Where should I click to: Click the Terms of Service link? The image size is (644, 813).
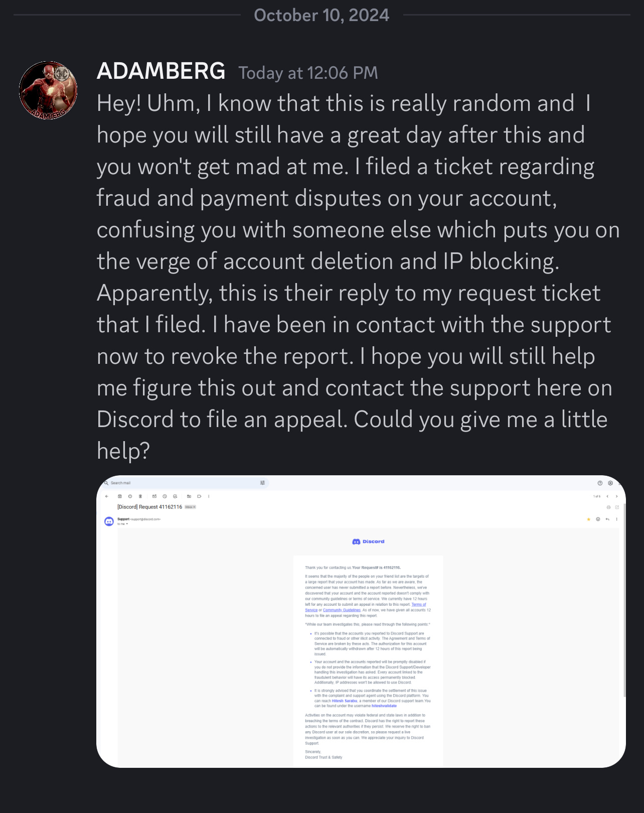[x=419, y=605]
